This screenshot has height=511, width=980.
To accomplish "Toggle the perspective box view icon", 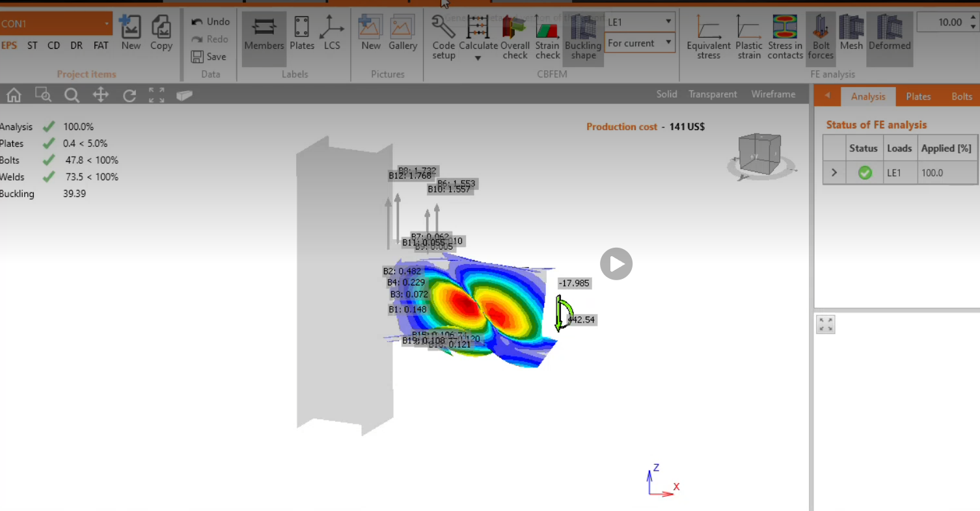I will click(x=185, y=96).
